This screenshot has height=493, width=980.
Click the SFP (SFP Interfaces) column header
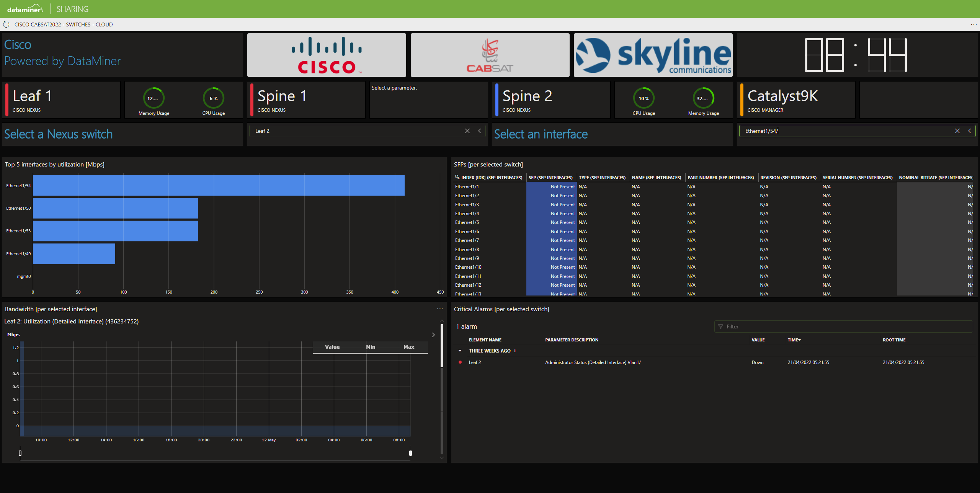pos(550,178)
